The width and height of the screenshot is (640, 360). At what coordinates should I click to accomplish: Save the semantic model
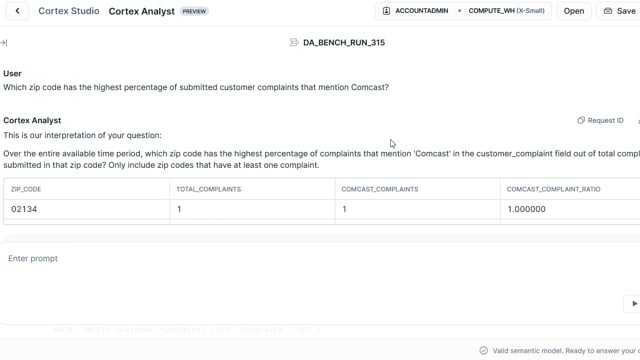coord(619,11)
